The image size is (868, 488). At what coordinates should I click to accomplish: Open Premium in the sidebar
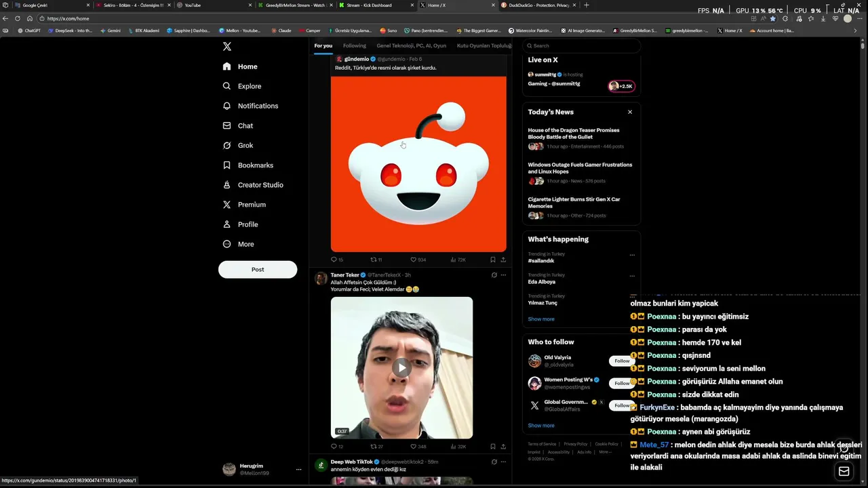point(244,204)
